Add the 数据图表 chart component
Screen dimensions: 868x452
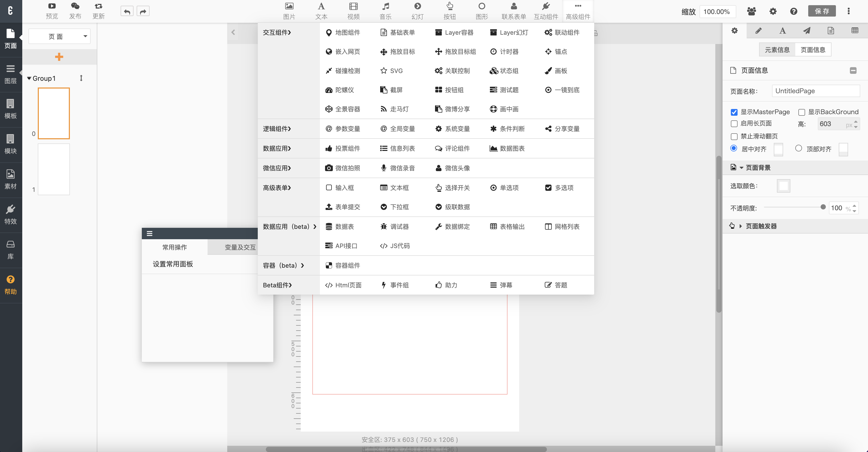point(507,148)
